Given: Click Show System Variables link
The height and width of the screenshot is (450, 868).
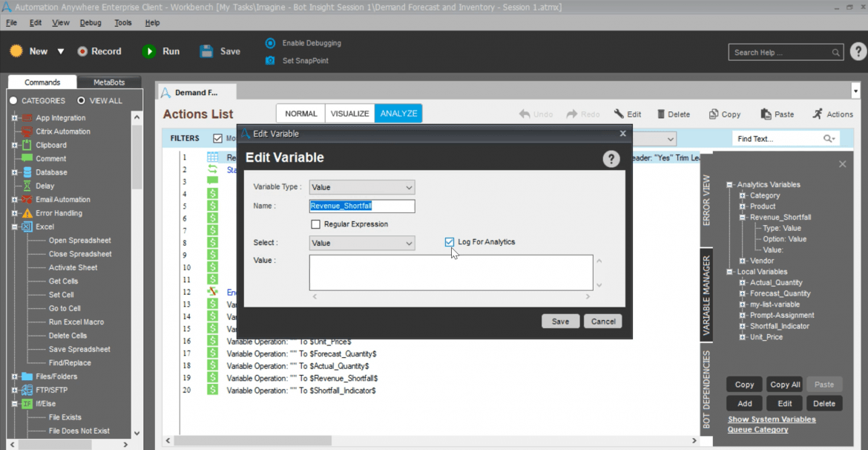Looking at the screenshot, I should [772, 420].
